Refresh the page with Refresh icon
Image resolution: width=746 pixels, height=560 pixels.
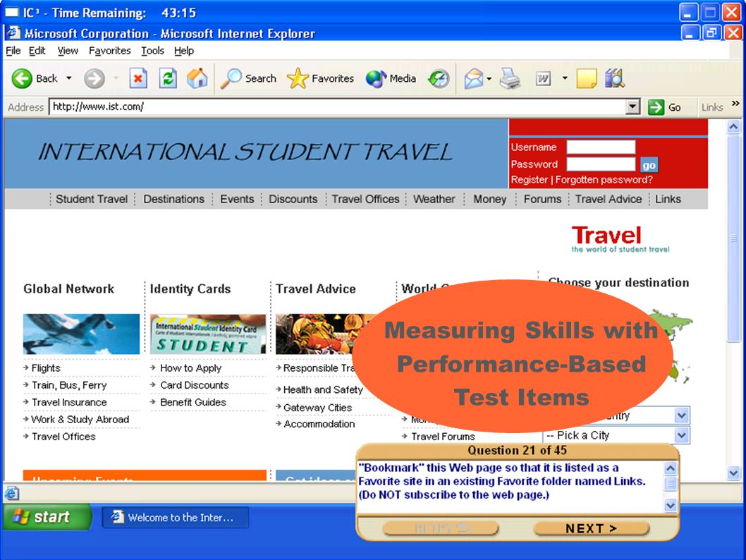tap(168, 78)
